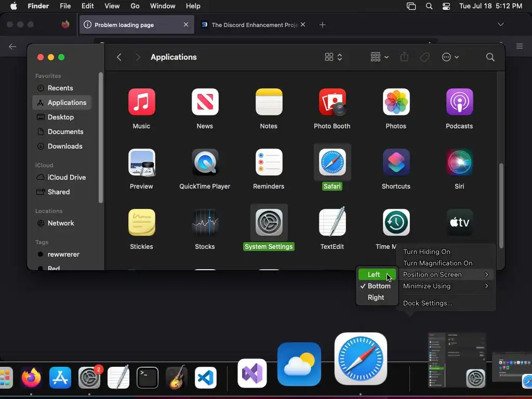Open the Window menu
This screenshot has height=399, width=532.
point(163,6)
